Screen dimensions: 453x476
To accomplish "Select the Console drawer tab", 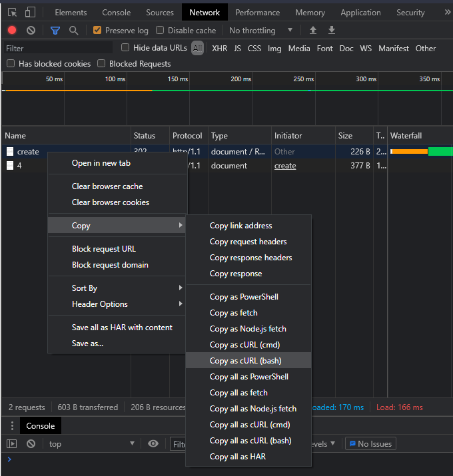I will [x=41, y=425].
